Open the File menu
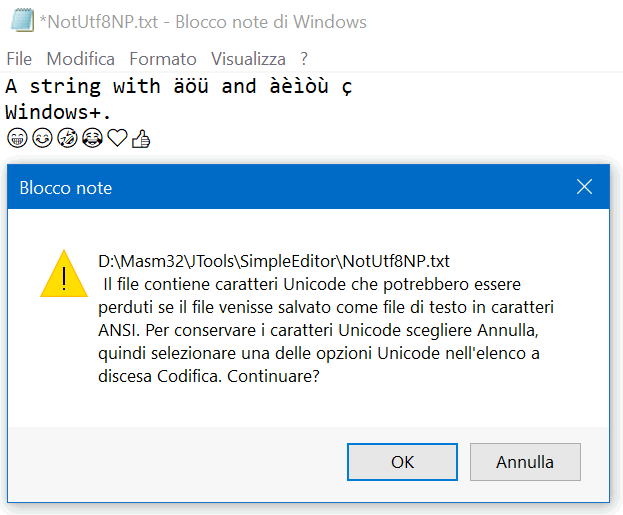 point(19,59)
